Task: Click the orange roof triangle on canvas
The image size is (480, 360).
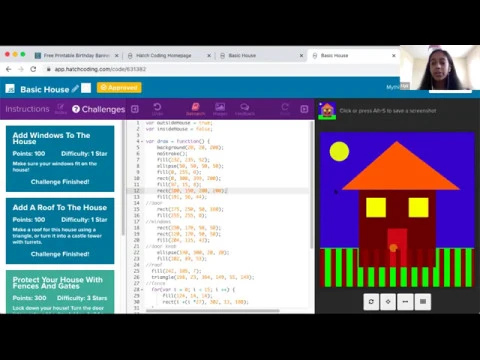Action: 399,172
